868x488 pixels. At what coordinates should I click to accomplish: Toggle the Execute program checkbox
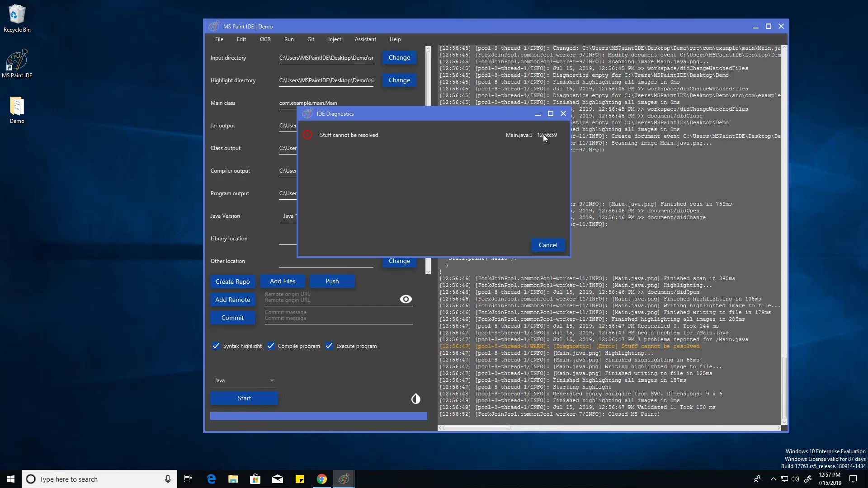(x=329, y=346)
